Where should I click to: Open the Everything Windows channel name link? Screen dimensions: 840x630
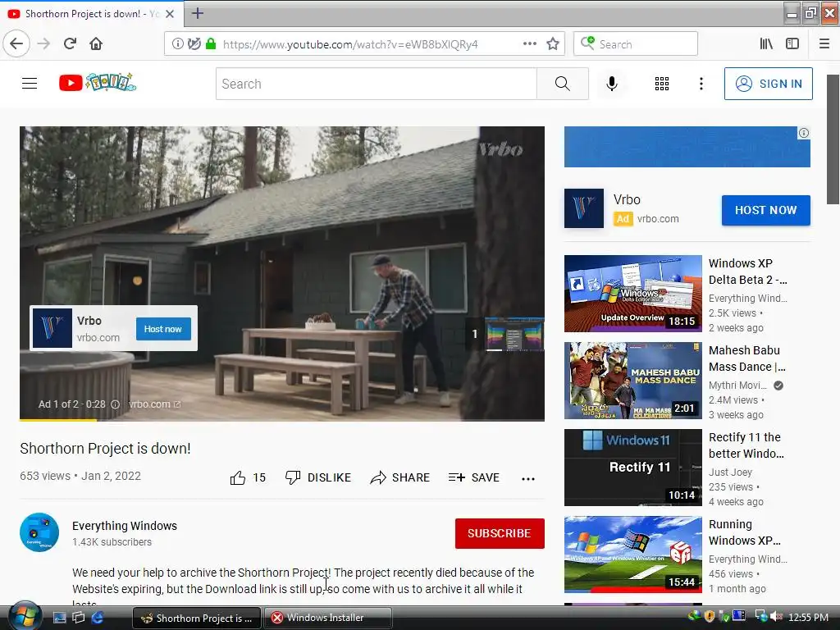125,526
